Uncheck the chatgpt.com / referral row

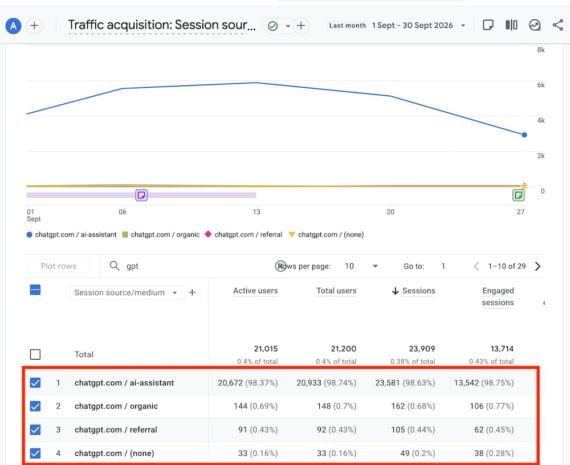tap(35, 429)
